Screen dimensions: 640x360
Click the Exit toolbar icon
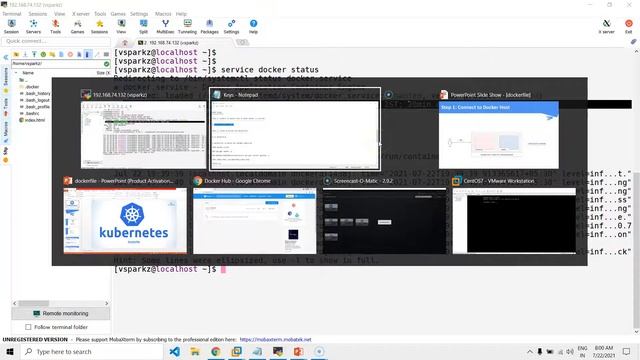[x=629, y=27]
